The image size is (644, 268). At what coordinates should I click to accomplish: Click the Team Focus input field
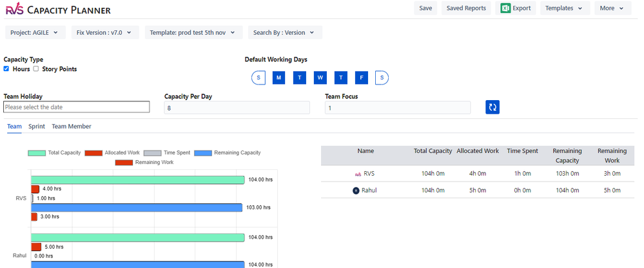coord(398,107)
